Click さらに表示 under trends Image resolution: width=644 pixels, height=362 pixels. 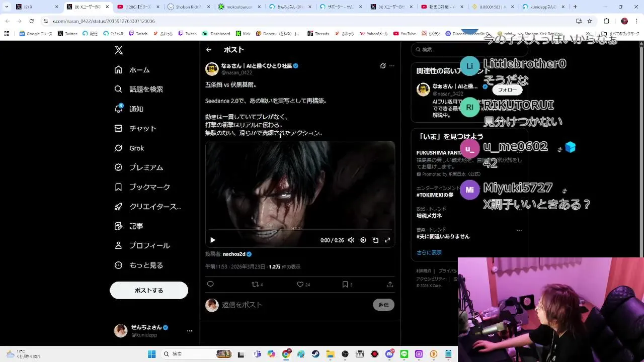tap(429, 252)
